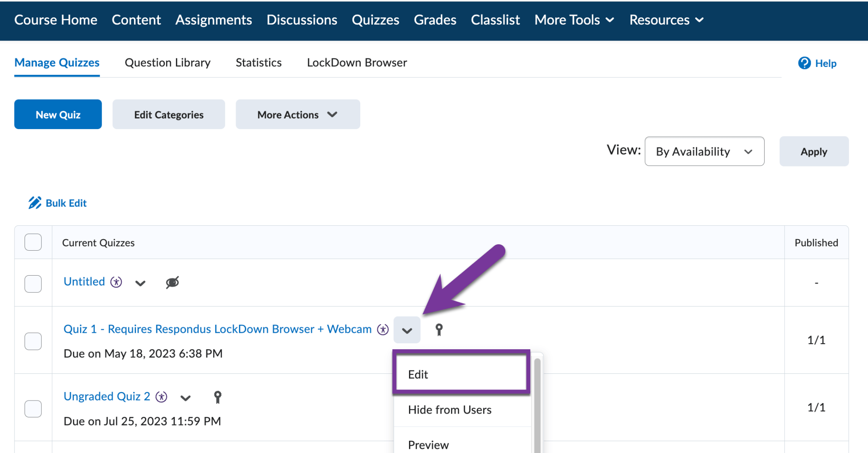Click the hidden-from-users eye icon on Untitled
Screen dimensions: 868x453
coord(172,282)
